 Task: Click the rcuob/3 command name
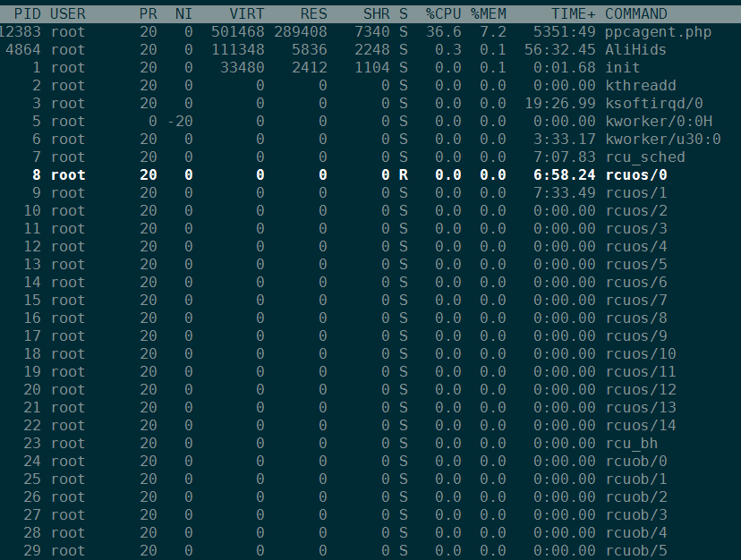(636, 515)
